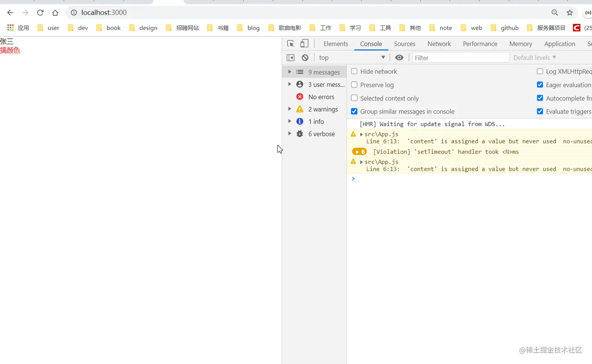The image size is (592, 364).
Task: Open the zoom magnifier in address bar
Action: click(x=554, y=13)
